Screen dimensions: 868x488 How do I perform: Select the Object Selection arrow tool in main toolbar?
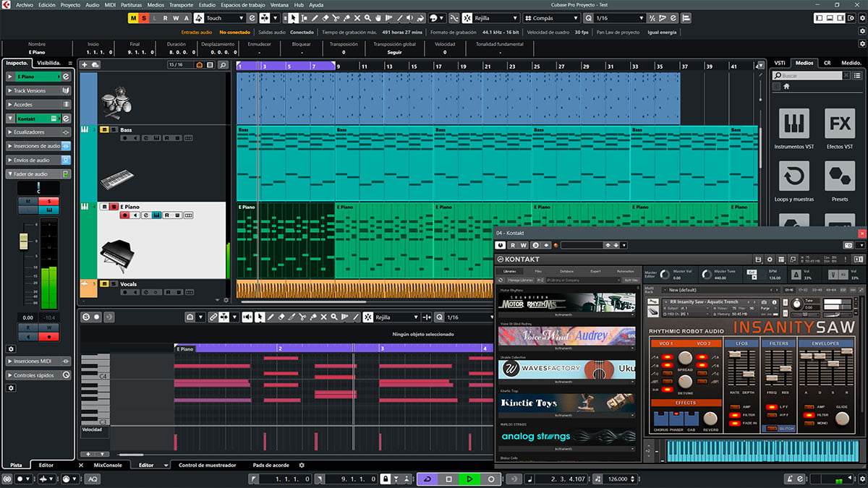294,18
